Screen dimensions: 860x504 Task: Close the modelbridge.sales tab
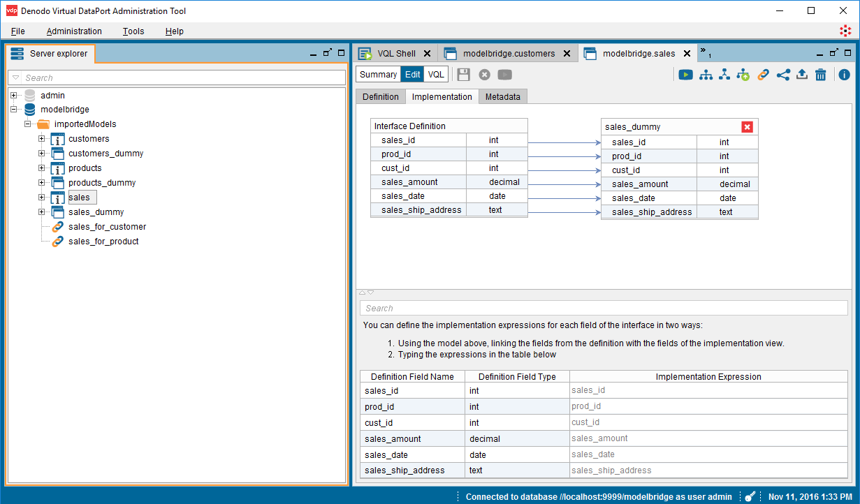point(687,54)
